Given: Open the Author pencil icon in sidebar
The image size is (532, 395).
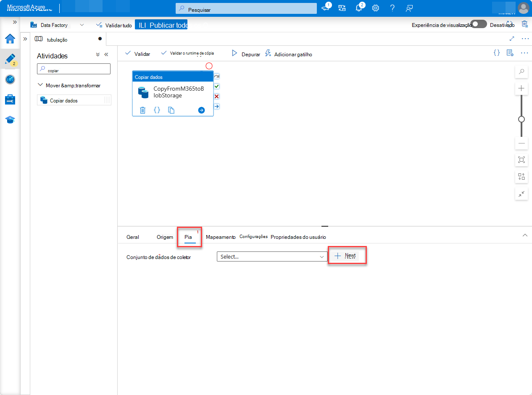Looking at the screenshot, I should coord(9,59).
